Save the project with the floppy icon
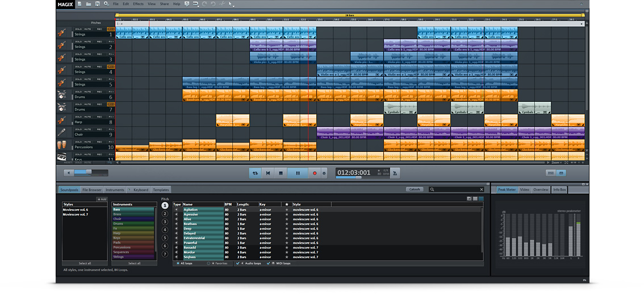The width and height of the screenshot is (644, 298). tap(98, 4)
